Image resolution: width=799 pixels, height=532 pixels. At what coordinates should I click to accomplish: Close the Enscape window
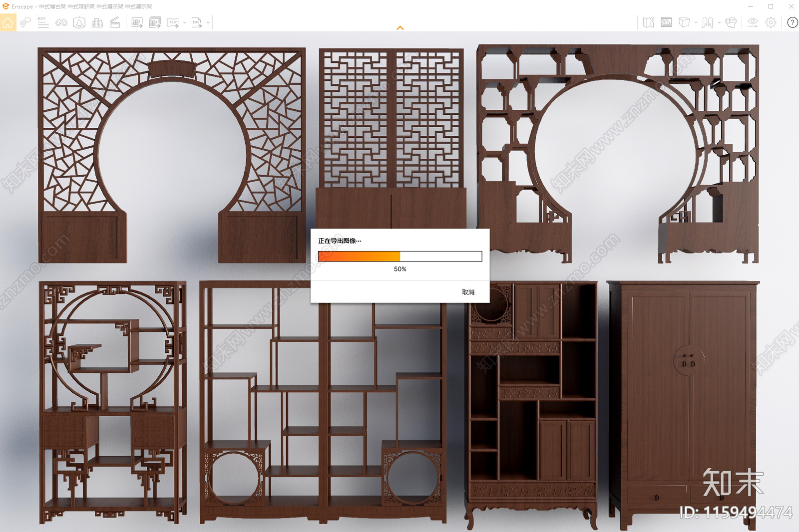pos(791,6)
